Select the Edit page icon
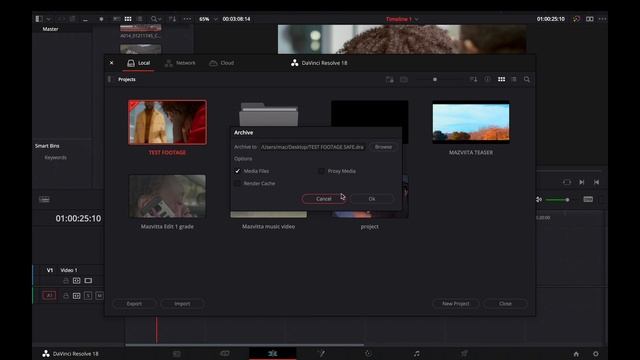This screenshot has width=640, height=360. click(273, 353)
